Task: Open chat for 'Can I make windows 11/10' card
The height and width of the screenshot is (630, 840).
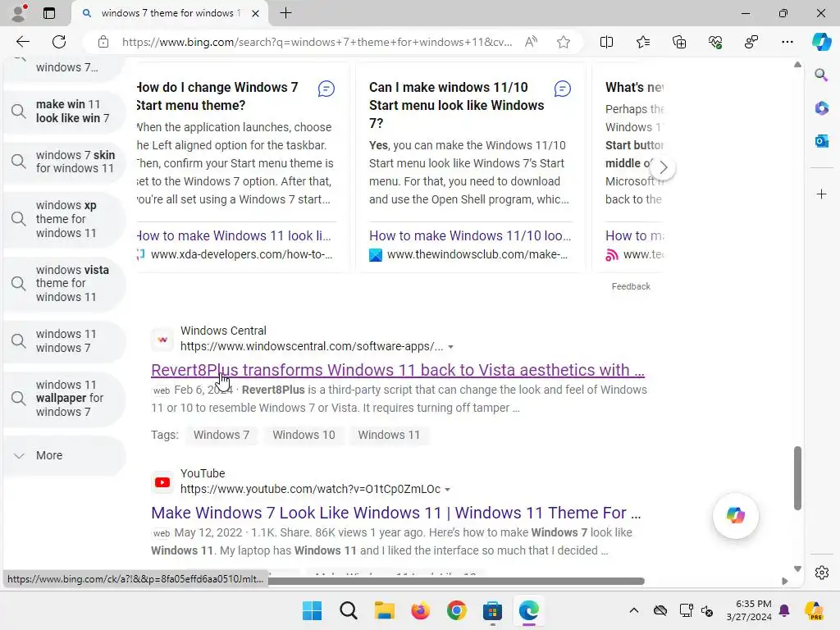Action: (x=563, y=89)
